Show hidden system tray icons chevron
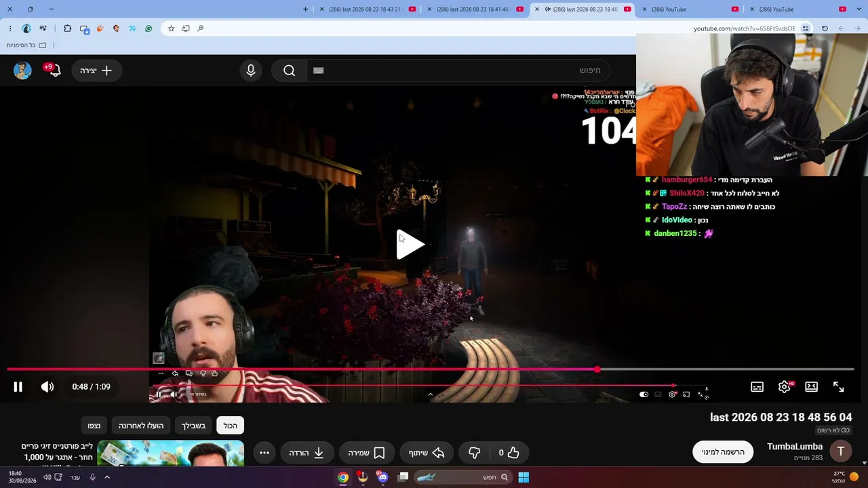This screenshot has height=488, width=868. pos(106,477)
